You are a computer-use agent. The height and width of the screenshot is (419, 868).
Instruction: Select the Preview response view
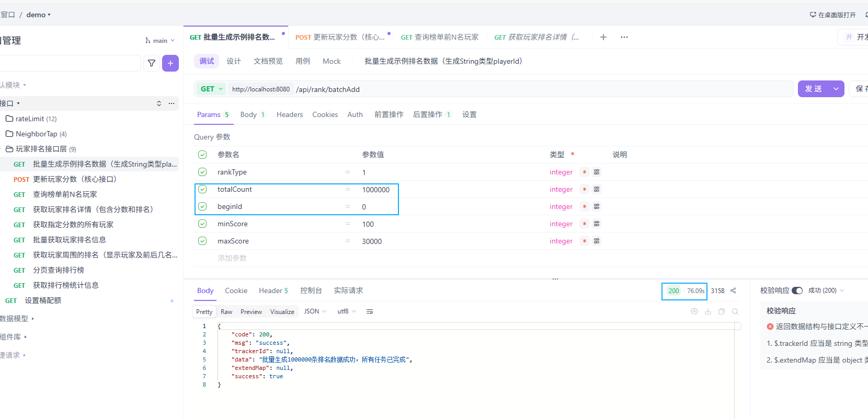click(x=251, y=311)
